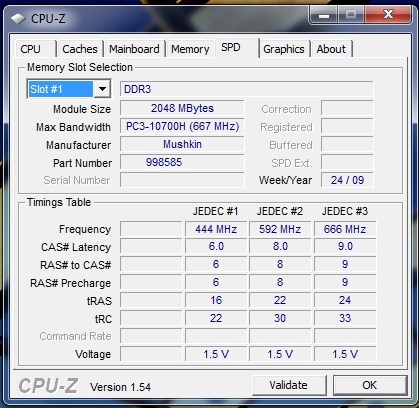Click the DDR3 memory type field
This screenshot has height=408, width=419.
tap(246, 89)
